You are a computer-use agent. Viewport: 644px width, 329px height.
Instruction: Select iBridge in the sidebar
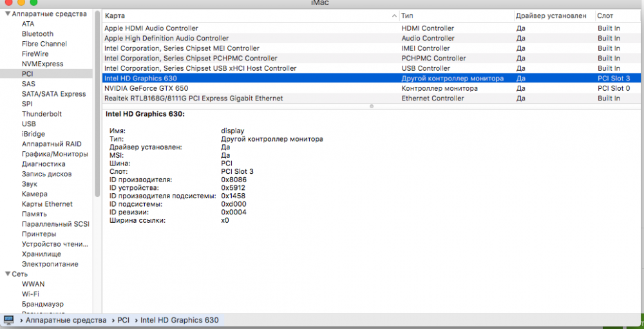click(33, 134)
